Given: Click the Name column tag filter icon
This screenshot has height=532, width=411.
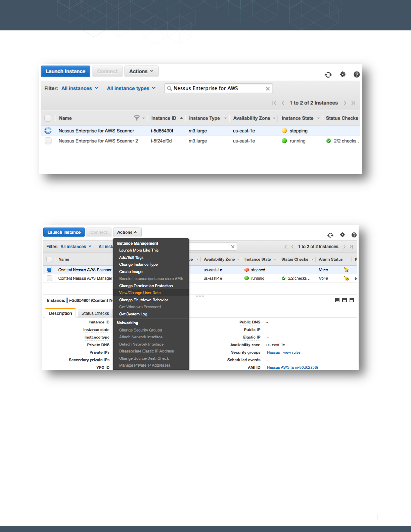Looking at the screenshot, I should coord(137,118).
